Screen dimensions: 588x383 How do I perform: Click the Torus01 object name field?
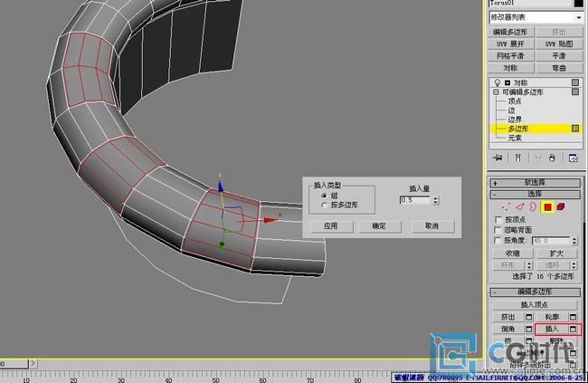tap(530, 3)
